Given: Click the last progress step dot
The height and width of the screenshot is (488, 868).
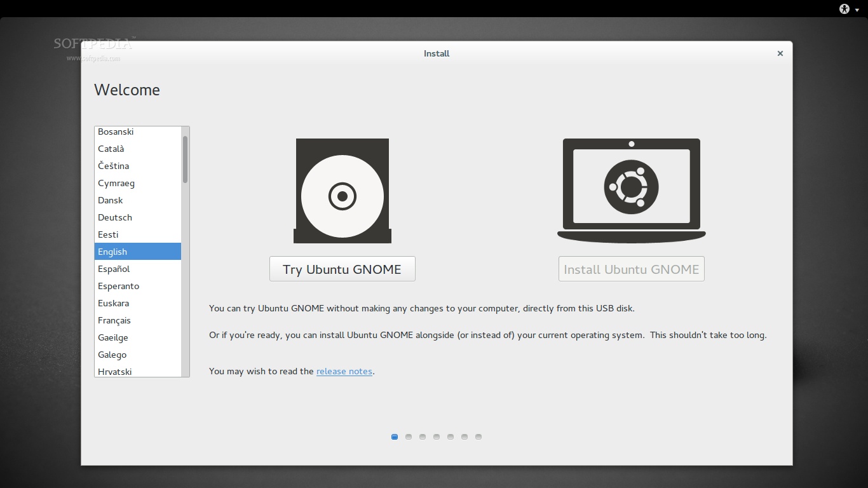Looking at the screenshot, I should (x=478, y=437).
